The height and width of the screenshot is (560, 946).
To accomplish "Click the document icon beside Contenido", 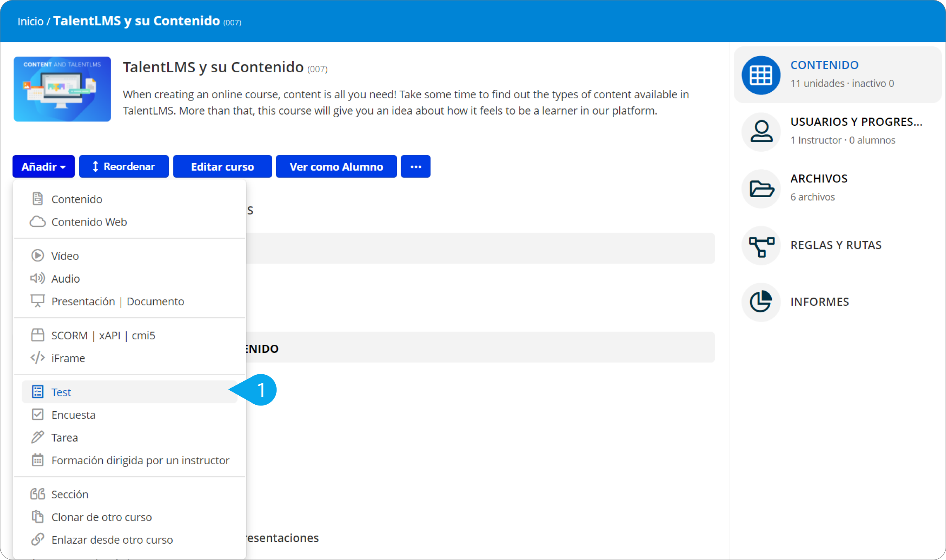I will [37, 199].
